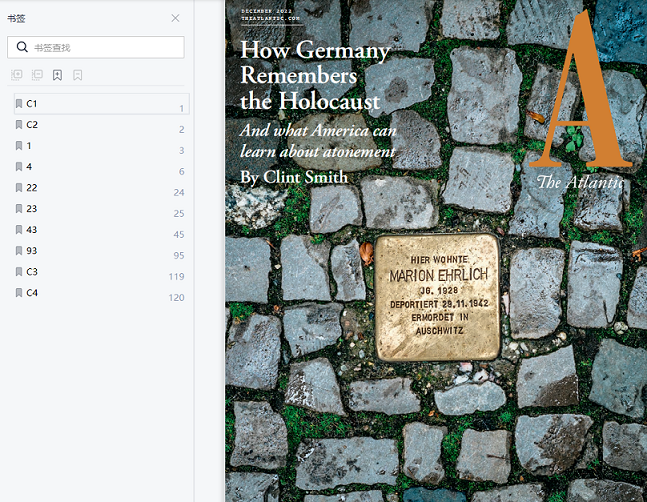Click the expand all bookmarks icon
Screen dimensions: 647x502
16,75
